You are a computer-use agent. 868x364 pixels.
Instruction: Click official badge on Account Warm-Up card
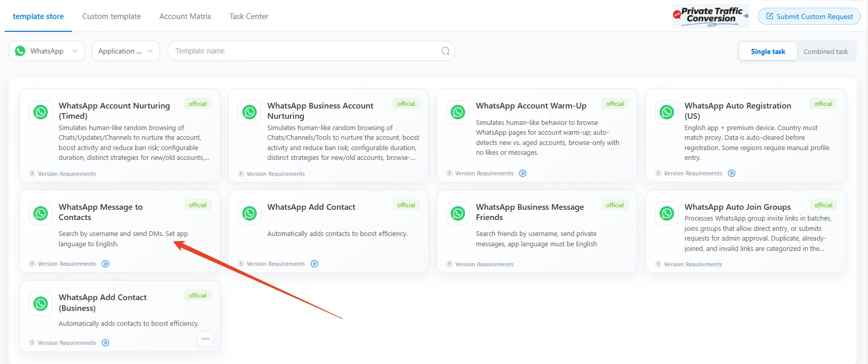pyautogui.click(x=615, y=104)
